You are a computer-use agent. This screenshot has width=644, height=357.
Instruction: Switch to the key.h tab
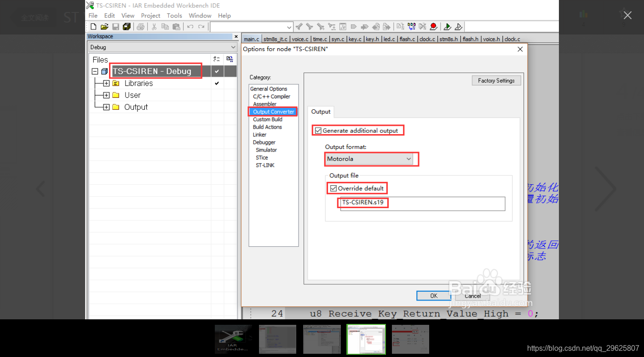pyautogui.click(x=372, y=39)
